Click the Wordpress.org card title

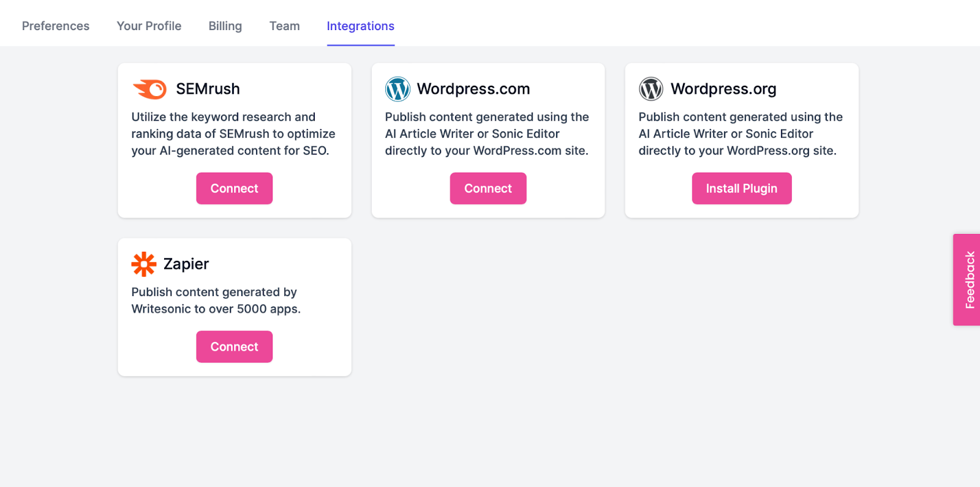coord(723,89)
